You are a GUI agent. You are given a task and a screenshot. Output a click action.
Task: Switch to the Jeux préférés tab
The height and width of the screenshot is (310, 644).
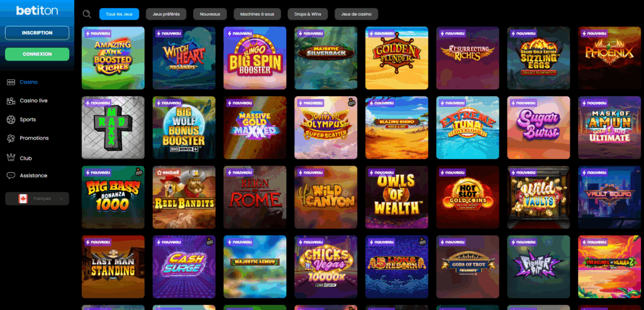pyautogui.click(x=166, y=14)
